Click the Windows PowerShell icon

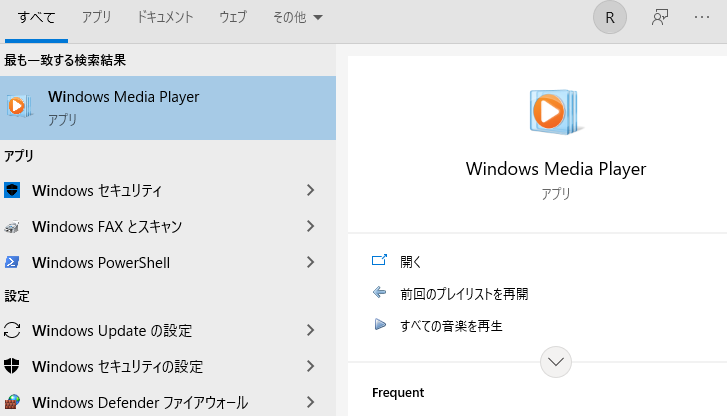point(12,262)
